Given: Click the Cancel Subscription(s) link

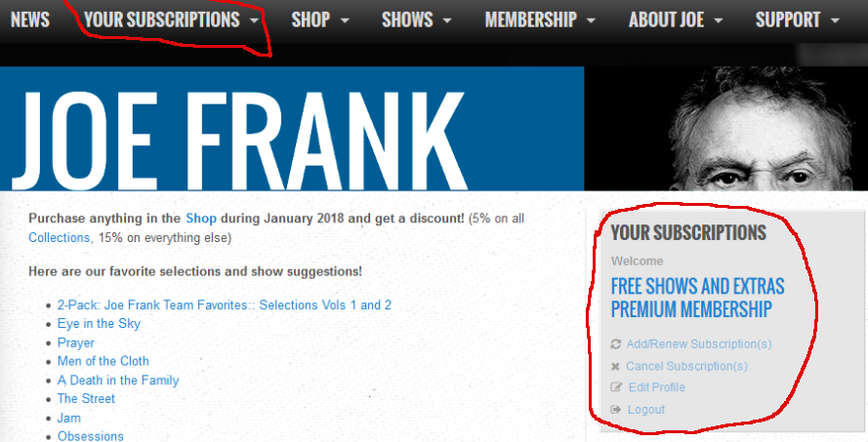Looking at the screenshot, I should pyautogui.click(x=686, y=366).
